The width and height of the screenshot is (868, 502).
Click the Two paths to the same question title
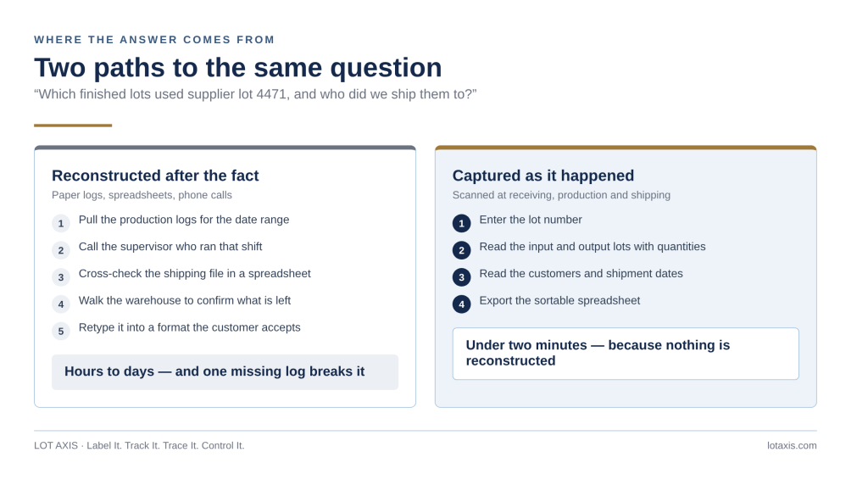tap(238, 68)
